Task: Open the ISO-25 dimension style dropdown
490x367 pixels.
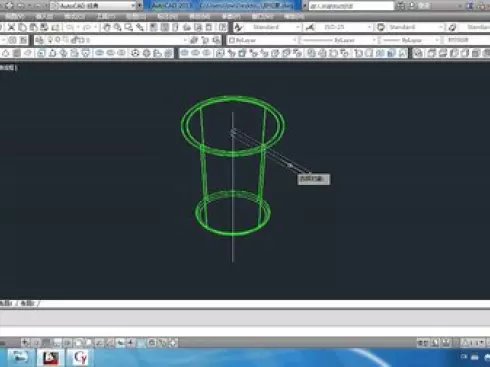Action: (344, 27)
